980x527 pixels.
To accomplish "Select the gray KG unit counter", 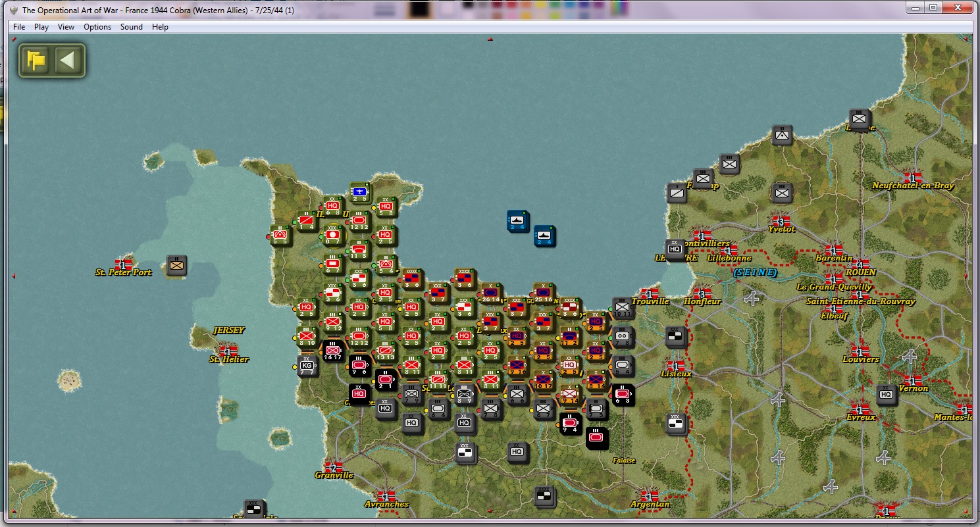I will 307,366.
